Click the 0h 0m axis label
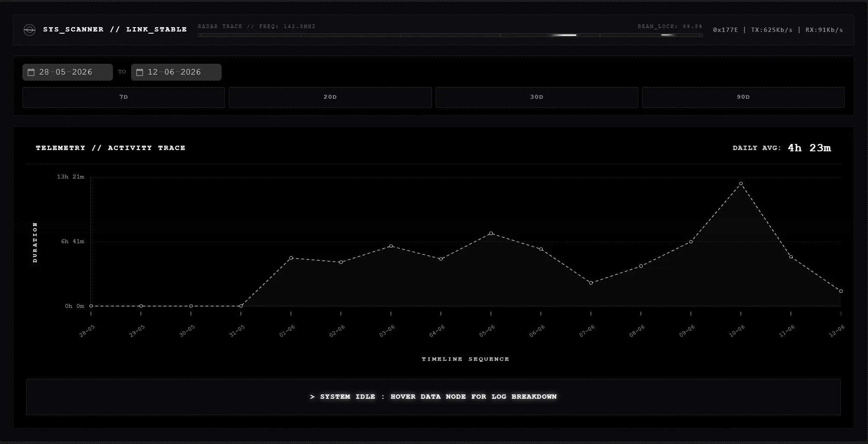 tap(75, 306)
